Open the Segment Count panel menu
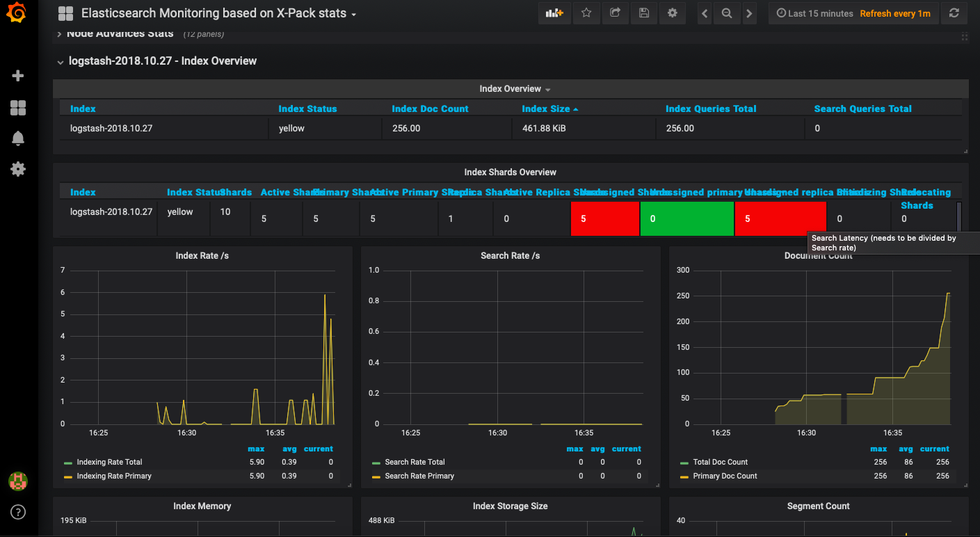 pos(819,506)
